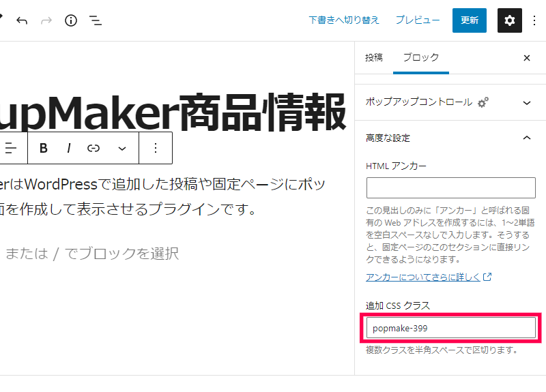Click the プレビュー preview button
The height and width of the screenshot is (392, 546).
pyautogui.click(x=418, y=20)
